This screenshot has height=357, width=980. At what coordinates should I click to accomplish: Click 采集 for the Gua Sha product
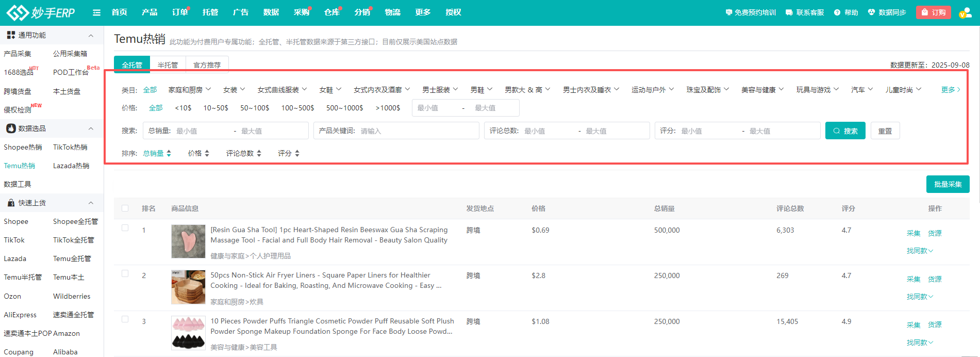(913, 233)
